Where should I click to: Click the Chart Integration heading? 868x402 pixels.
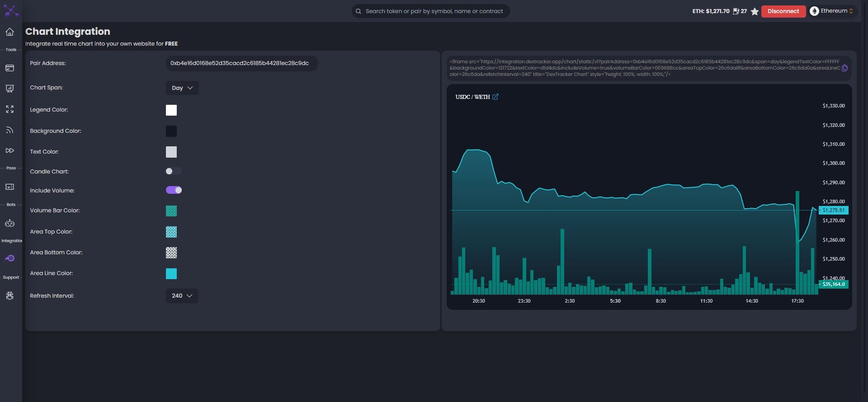(x=68, y=32)
